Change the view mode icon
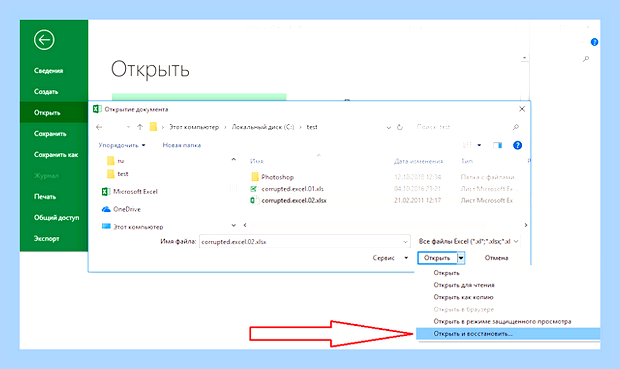 [x=467, y=145]
